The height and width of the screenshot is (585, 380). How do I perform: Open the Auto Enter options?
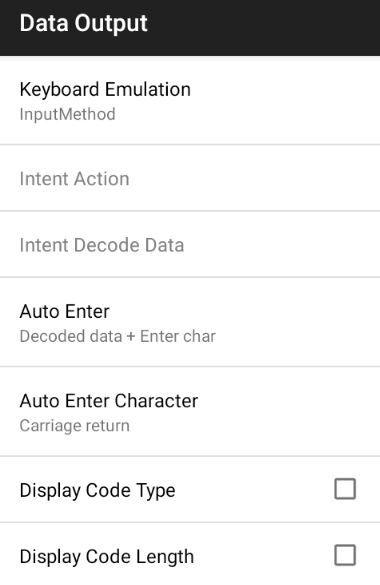tap(190, 322)
